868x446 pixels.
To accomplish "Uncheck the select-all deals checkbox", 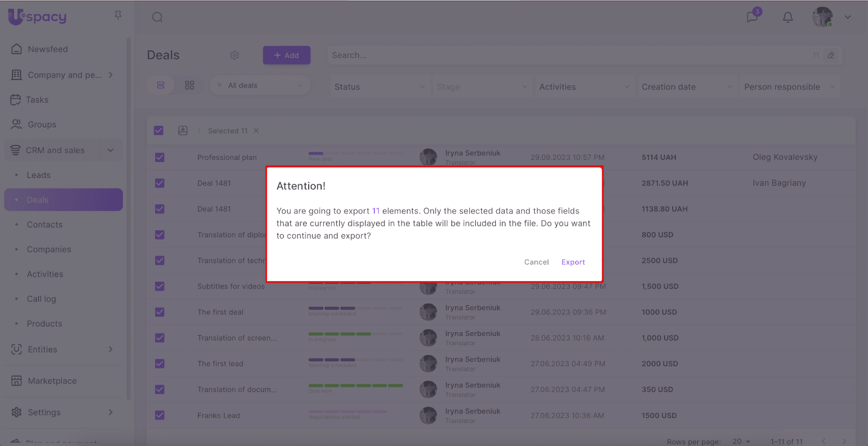I will tap(159, 131).
